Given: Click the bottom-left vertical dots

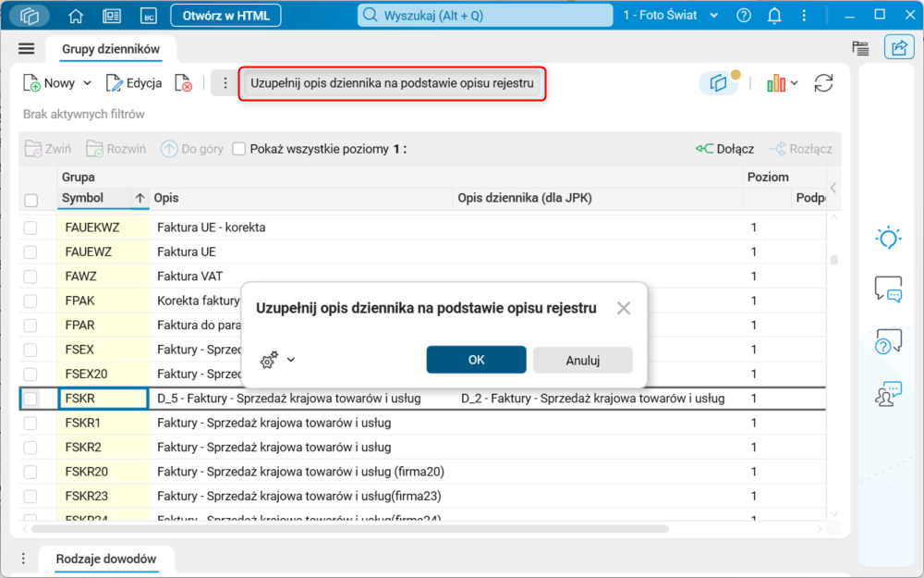Looking at the screenshot, I should (x=23, y=559).
